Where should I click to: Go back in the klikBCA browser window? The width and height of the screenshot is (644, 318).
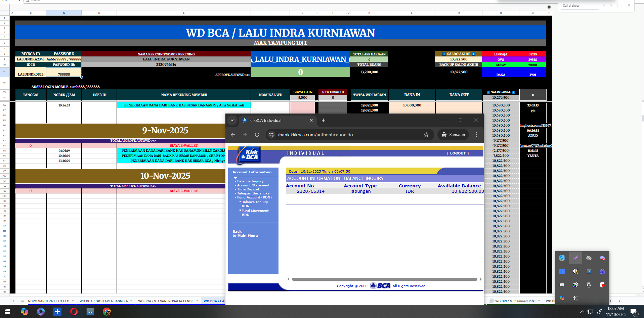point(233,135)
